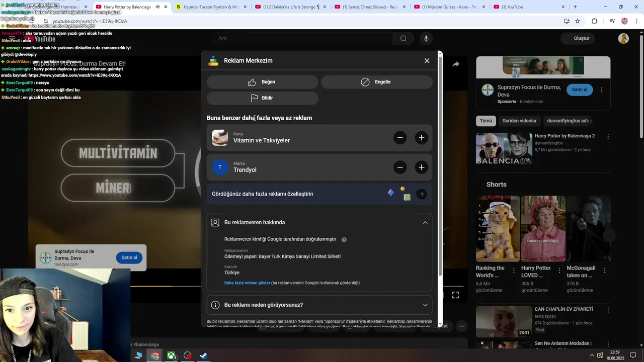Open Xbox app from the taskbar
This screenshot has width=644, height=362.
(172, 355)
